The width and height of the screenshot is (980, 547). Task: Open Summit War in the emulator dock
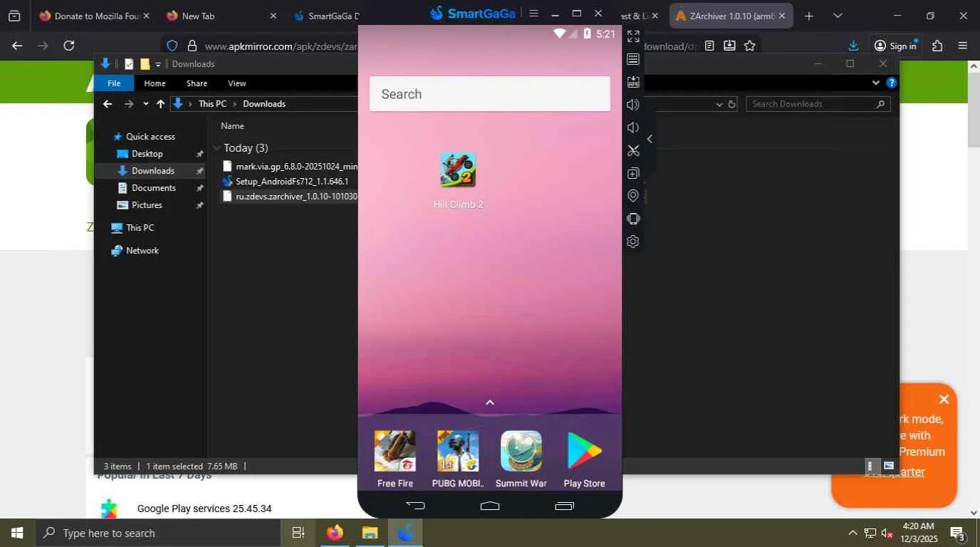click(521, 459)
